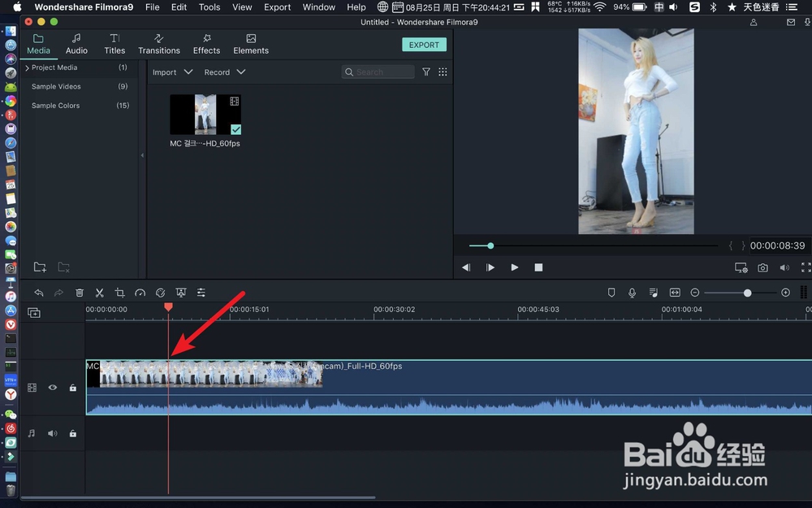Switch to the Elements tab

tap(251, 44)
